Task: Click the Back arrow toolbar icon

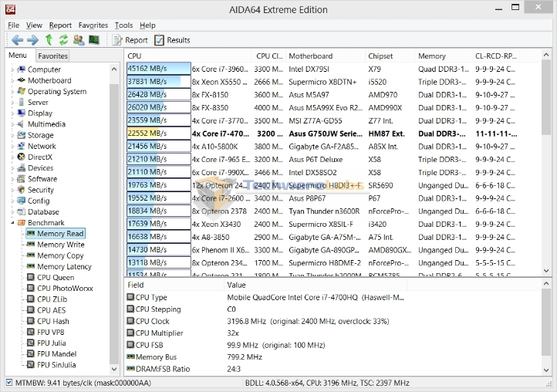Action: click(x=17, y=40)
